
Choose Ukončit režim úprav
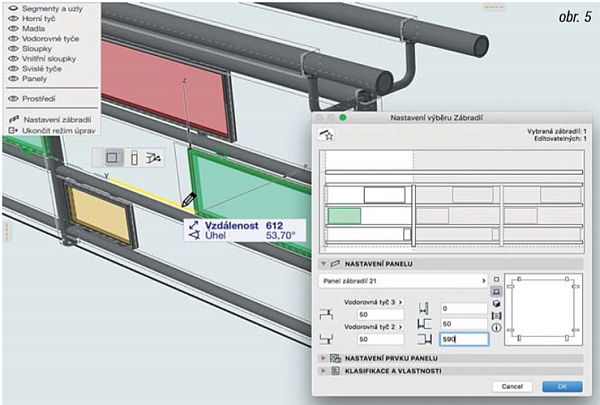click(x=50, y=130)
